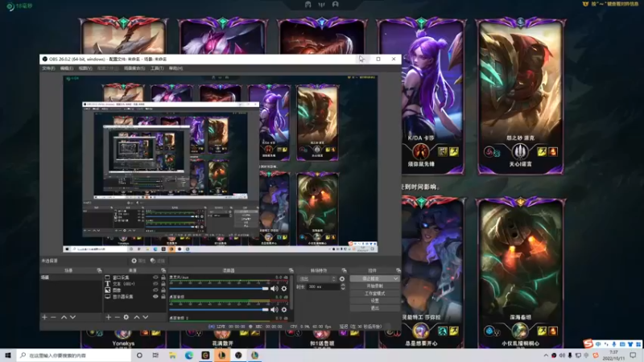
Task: Open the 场景集合(S) menu
Action: 134,68
